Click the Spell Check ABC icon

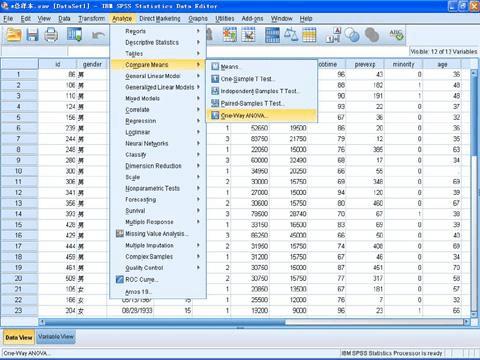(396, 35)
